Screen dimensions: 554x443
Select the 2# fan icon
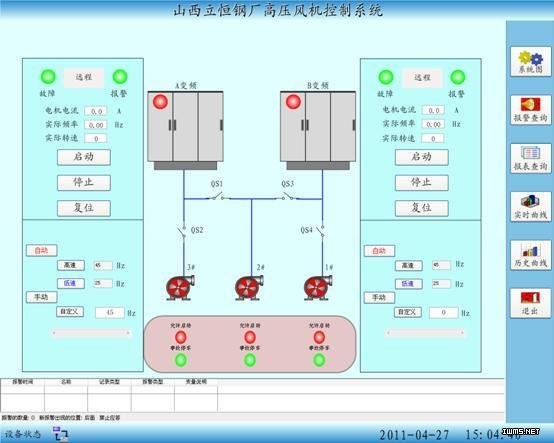[x=249, y=288]
